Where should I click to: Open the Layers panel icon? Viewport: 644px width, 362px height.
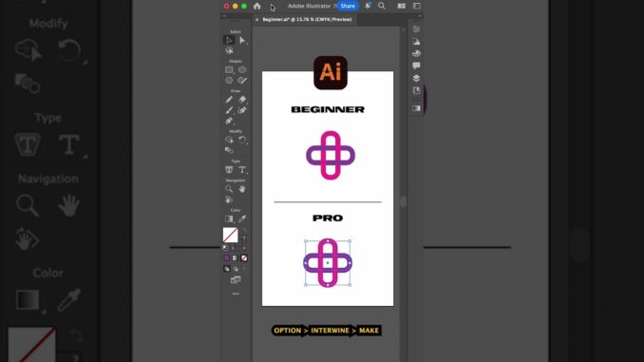pyautogui.click(x=416, y=78)
